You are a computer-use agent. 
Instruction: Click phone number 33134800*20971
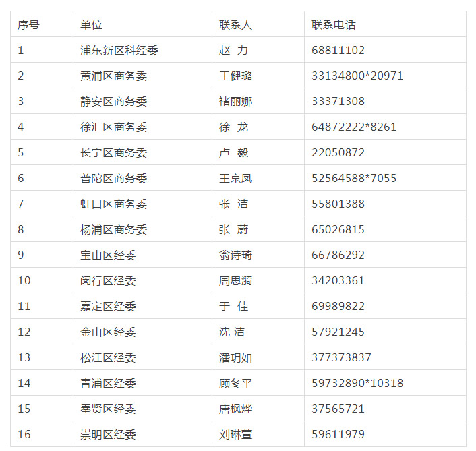click(357, 76)
